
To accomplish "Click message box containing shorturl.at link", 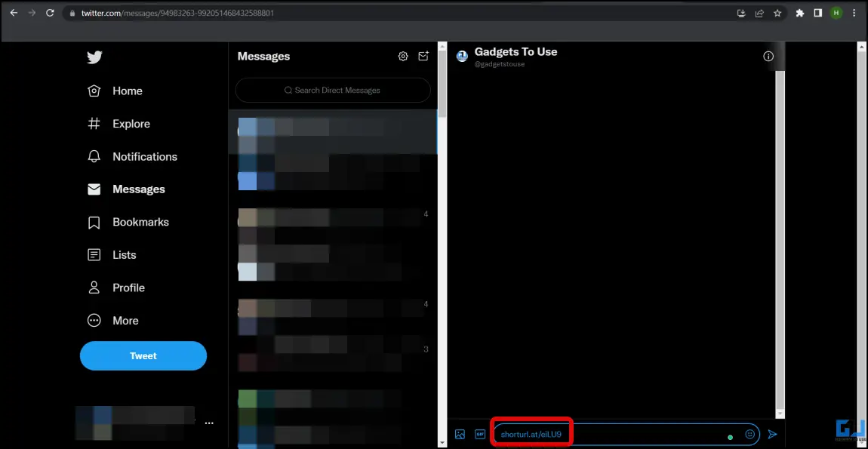I will pyautogui.click(x=626, y=435).
